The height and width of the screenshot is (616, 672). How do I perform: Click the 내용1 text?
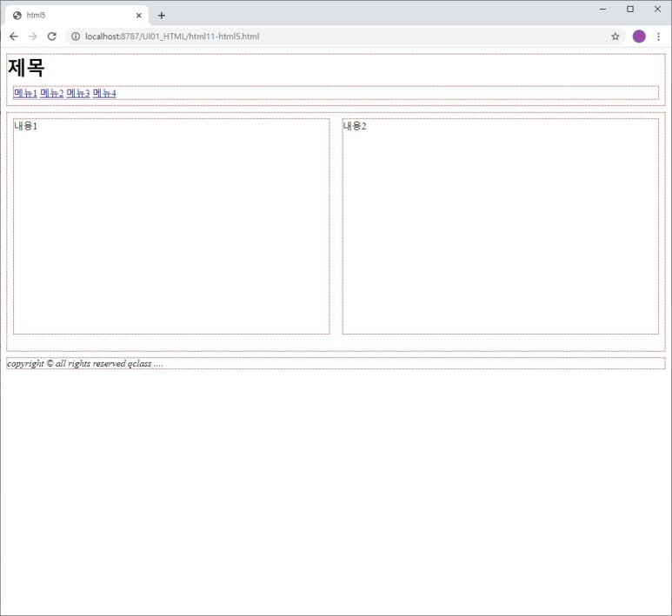click(26, 126)
